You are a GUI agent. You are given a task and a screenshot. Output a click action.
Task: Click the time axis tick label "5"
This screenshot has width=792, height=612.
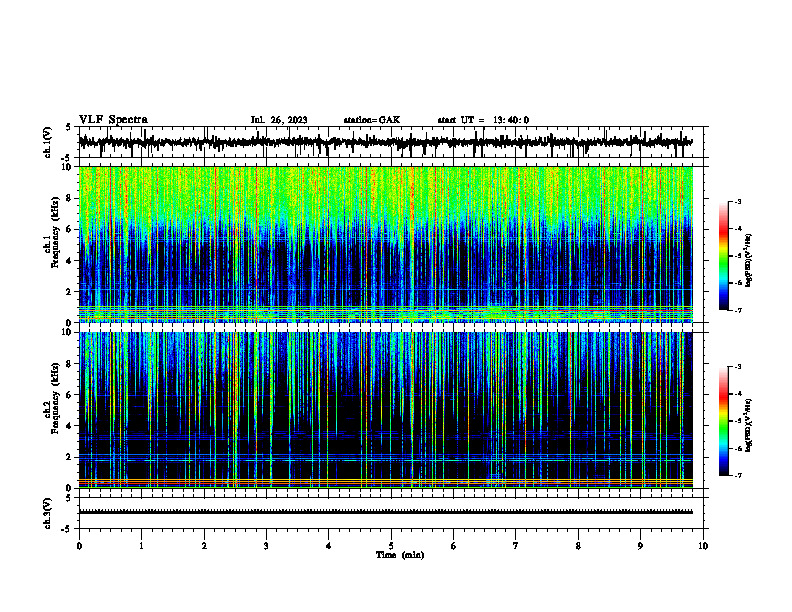click(391, 546)
